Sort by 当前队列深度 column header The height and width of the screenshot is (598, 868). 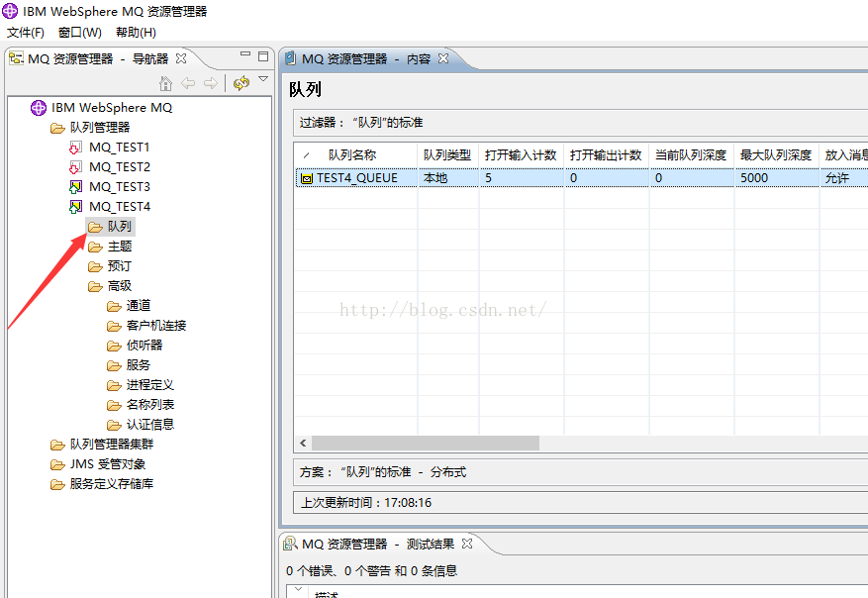pyautogui.click(x=692, y=155)
